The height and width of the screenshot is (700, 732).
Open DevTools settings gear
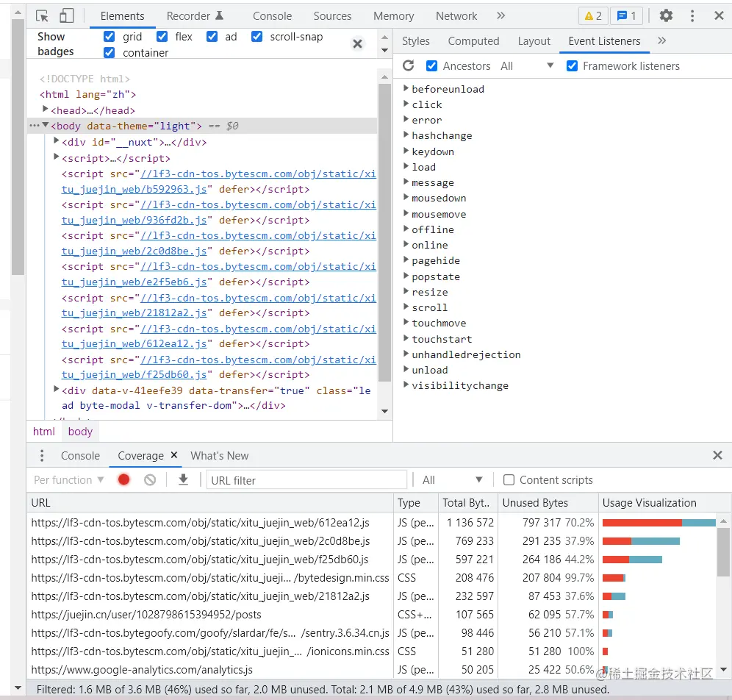pyautogui.click(x=666, y=15)
